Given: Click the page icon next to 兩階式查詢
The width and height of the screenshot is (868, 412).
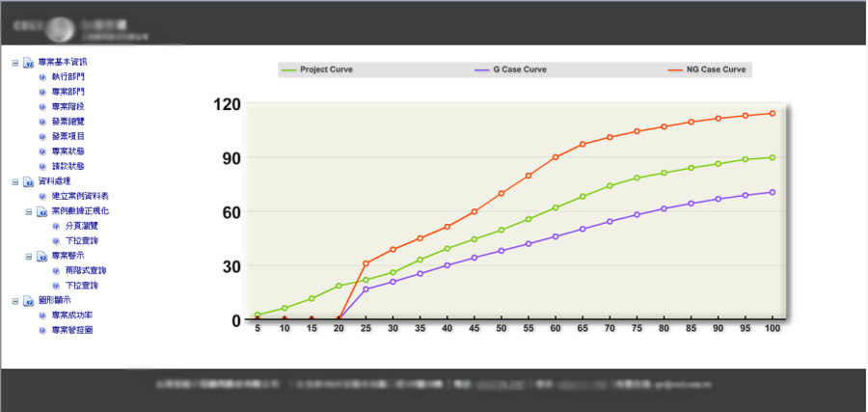Looking at the screenshot, I should tap(56, 271).
